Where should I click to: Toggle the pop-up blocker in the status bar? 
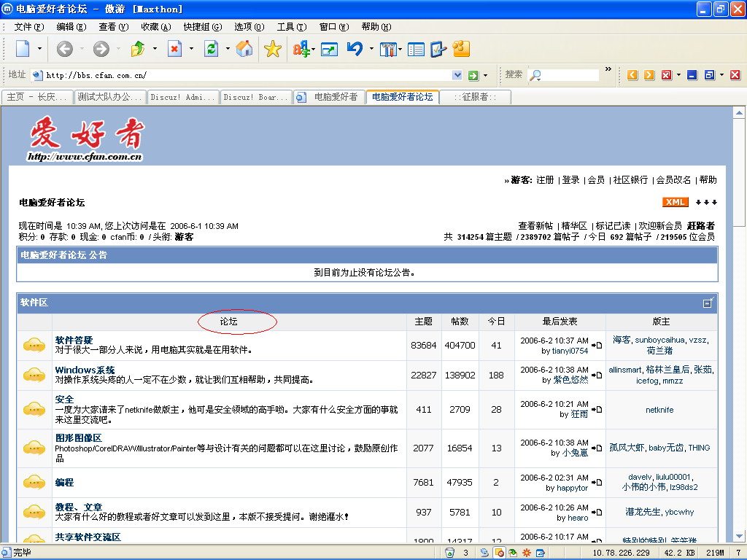499,552
